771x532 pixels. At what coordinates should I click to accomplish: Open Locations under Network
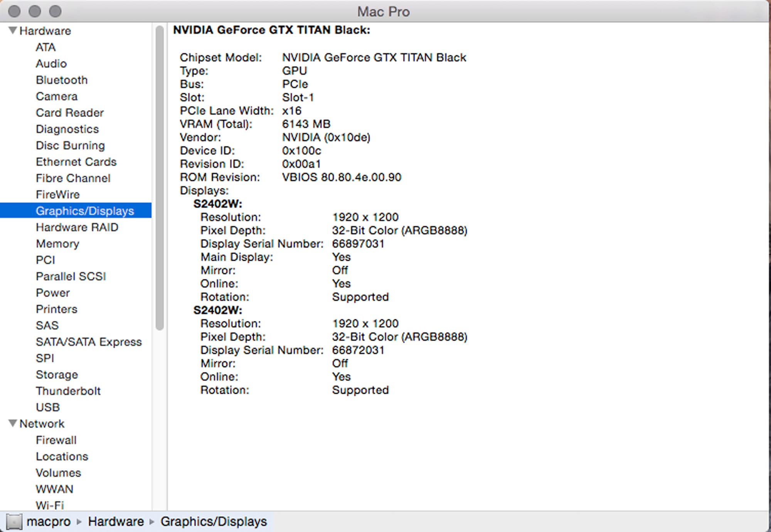click(62, 456)
